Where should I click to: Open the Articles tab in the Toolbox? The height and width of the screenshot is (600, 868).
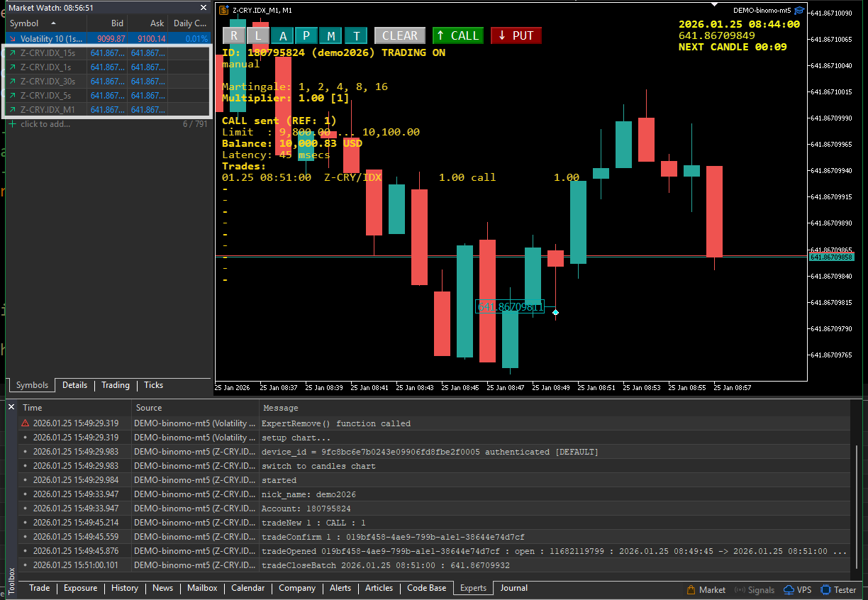(379, 588)
